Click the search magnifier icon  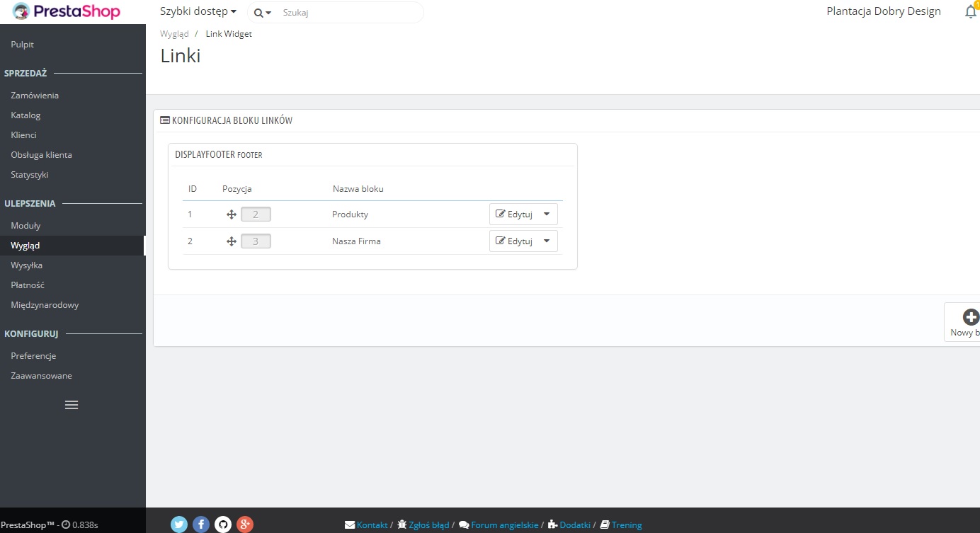[258, 13]
